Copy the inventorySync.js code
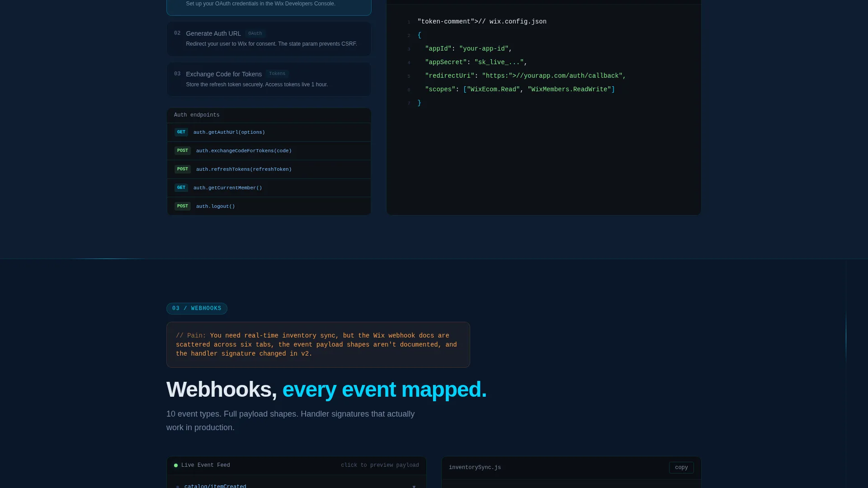This screenshot has width=868, height=488. coord(681,468)
